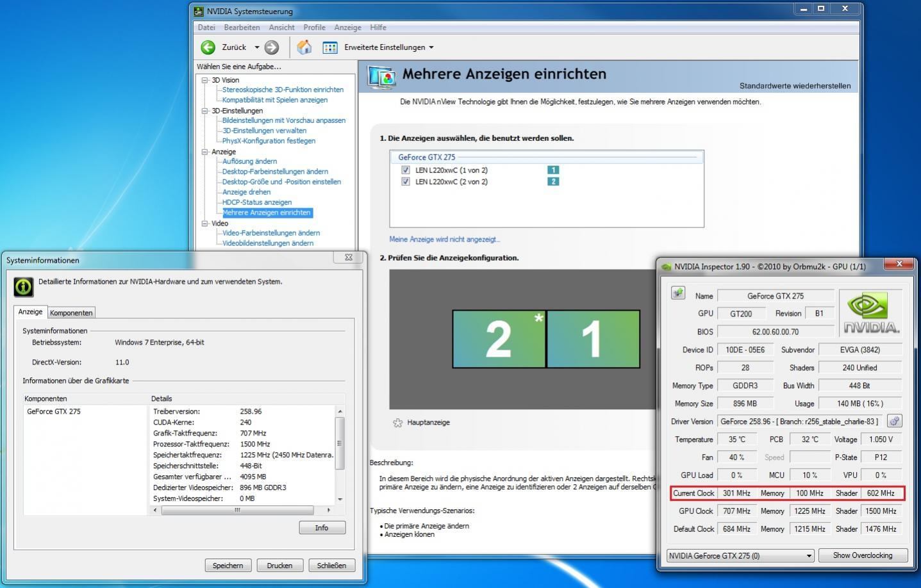Select Mehrere Anzeigen einrichten tree item
This screenshot has width=921, height=588.
pos(267,213)
